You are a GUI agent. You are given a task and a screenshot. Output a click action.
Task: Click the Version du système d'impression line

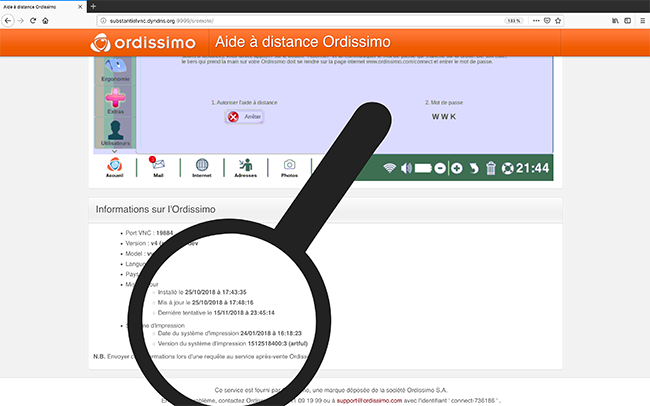(233, 343)
